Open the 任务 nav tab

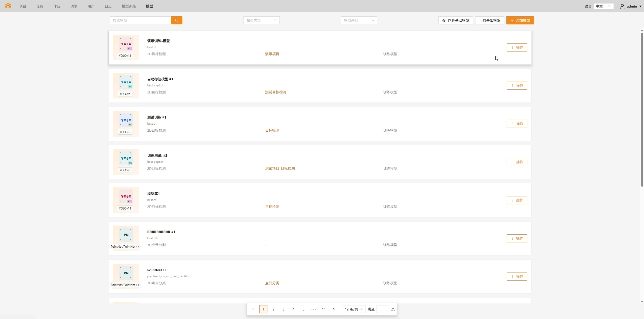[x=40, y=6]
